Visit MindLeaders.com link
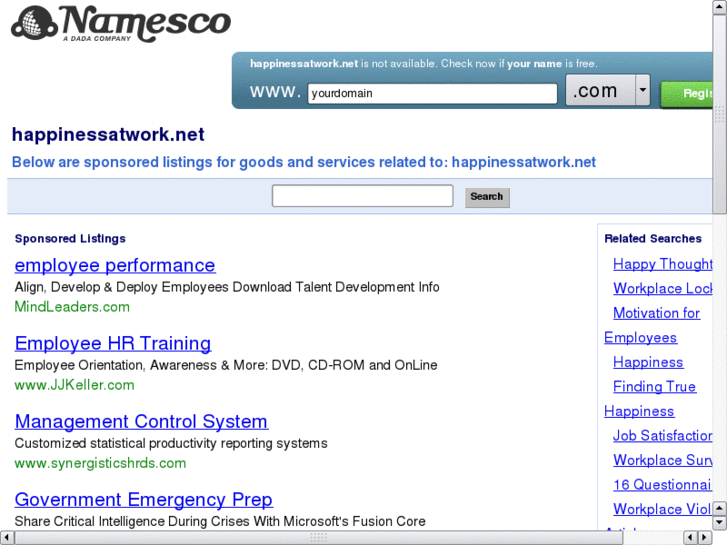Screen dimensions: 727x545 [72, 307]
